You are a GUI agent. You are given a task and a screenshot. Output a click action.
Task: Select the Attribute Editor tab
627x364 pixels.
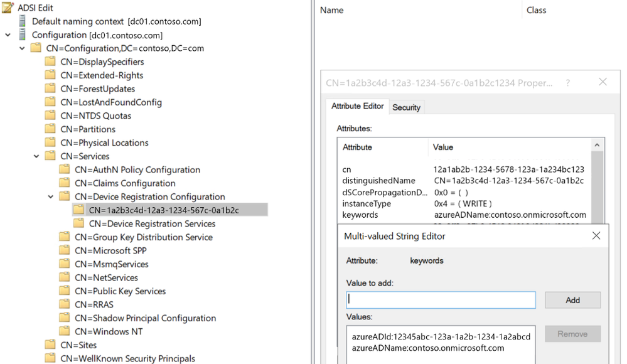(357, 107)
